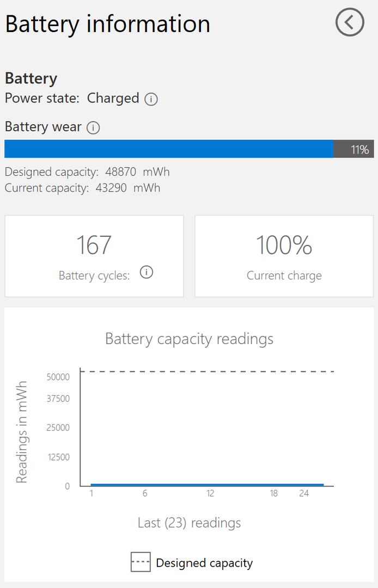Click the Battery information page title
The width and height of the screenshot is (378, 588).
click(x=107, y=24)
